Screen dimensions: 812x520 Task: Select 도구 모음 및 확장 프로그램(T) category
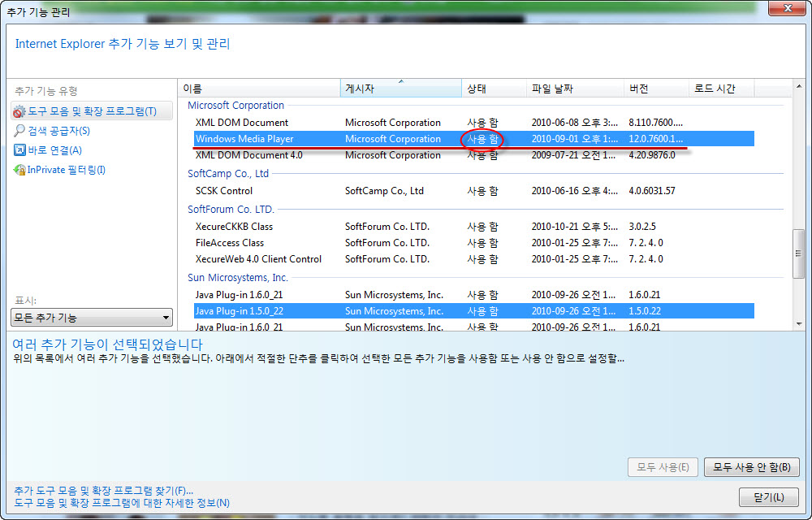[92, 111]
